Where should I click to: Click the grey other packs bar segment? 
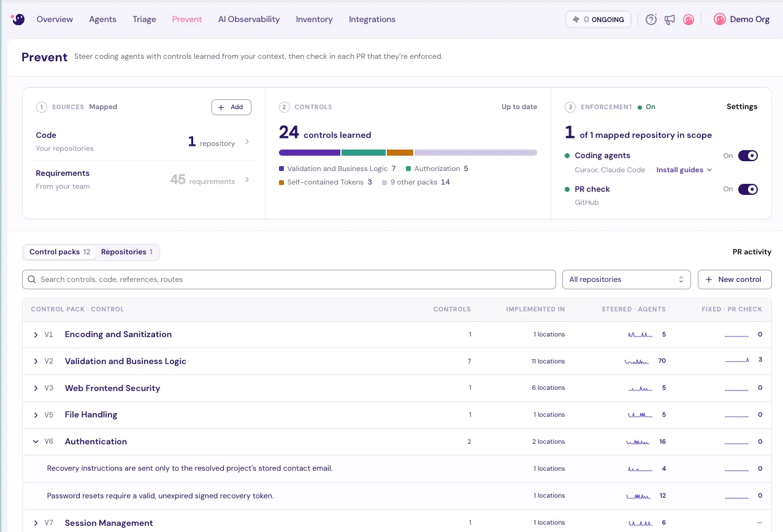(x=476, y=153)
